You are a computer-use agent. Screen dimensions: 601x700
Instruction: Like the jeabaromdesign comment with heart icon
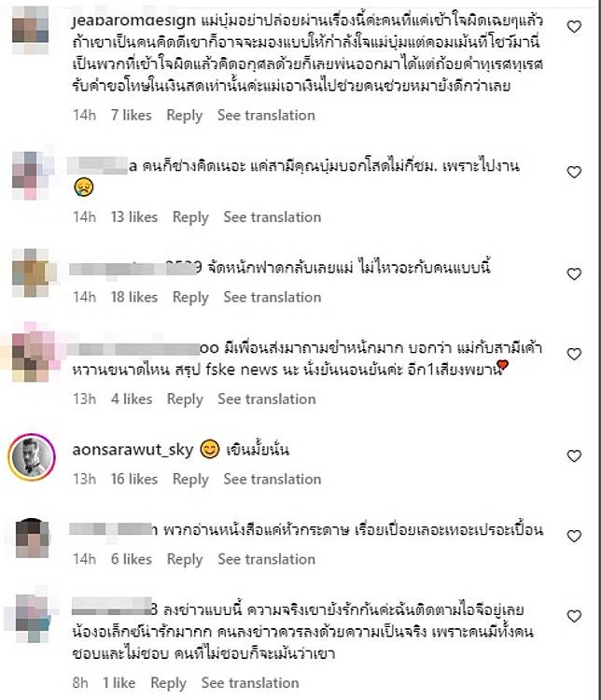click(574, 27)
